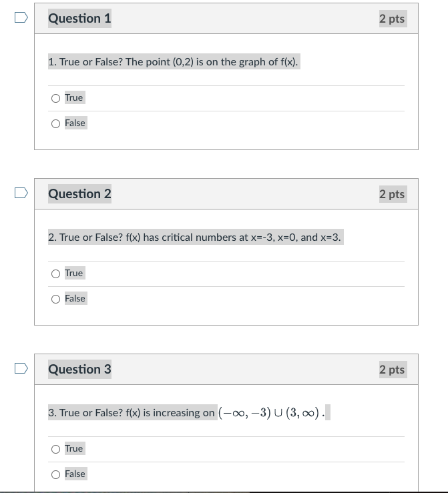
Task: Flag Question 2 with the bookmark icon
Action: point(21,193)
